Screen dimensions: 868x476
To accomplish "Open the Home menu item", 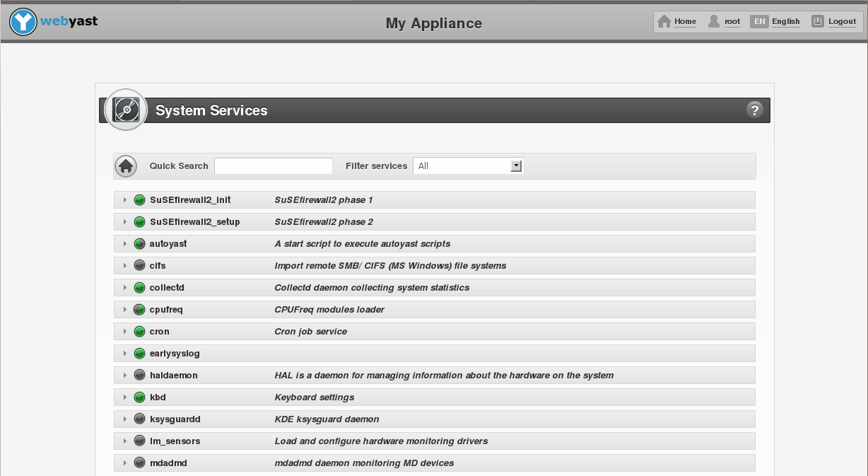I will [x=684, y=21].
